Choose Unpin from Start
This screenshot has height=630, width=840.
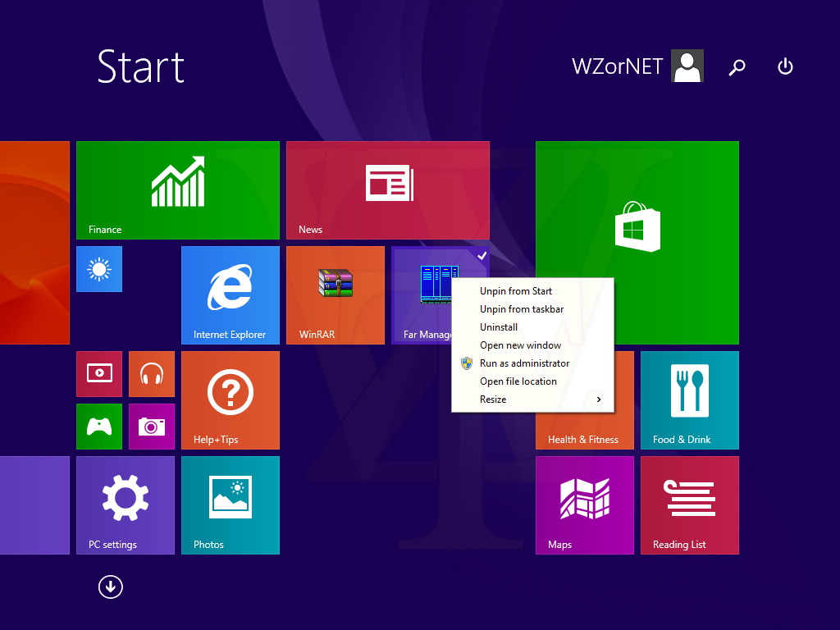point(516,291)
